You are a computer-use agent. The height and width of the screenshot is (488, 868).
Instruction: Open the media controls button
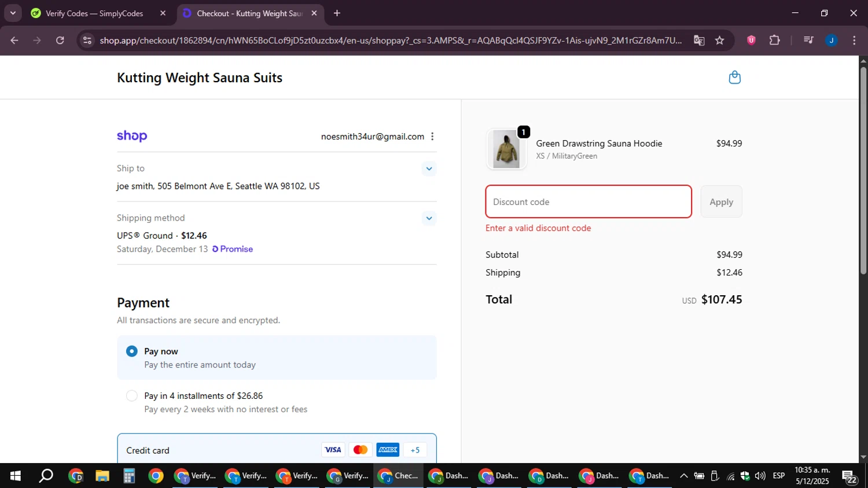(x=808, y=41)
